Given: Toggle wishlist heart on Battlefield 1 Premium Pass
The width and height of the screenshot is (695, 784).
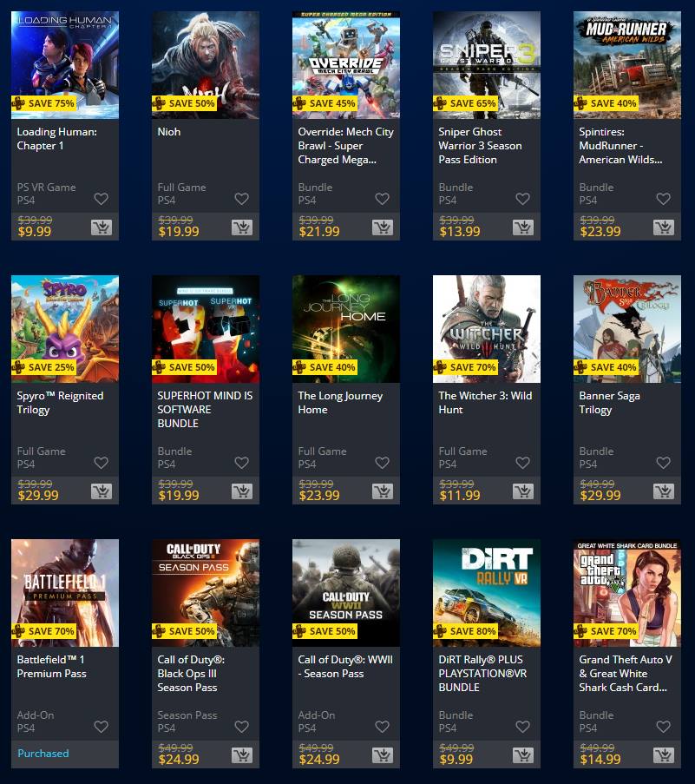Looking at the screenshot, I should [x=102, y=727].
